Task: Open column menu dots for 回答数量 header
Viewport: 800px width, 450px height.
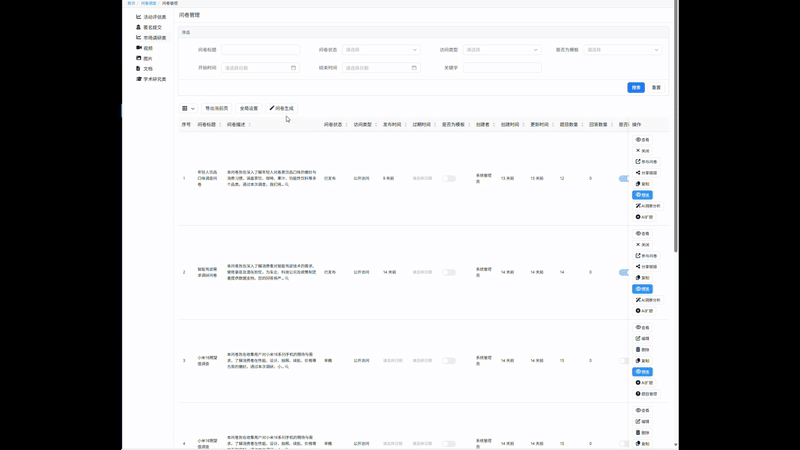Action: tap(612, 124)
